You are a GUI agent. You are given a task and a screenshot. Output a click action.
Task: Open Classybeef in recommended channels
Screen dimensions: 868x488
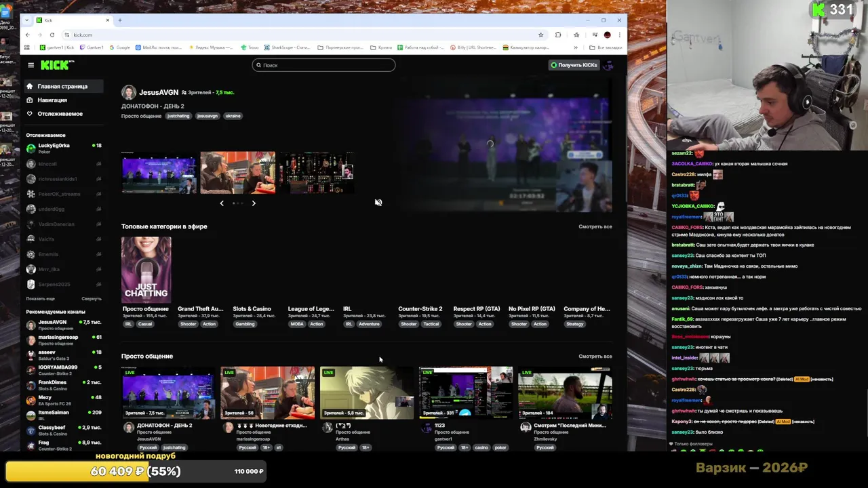pos(64,430)
